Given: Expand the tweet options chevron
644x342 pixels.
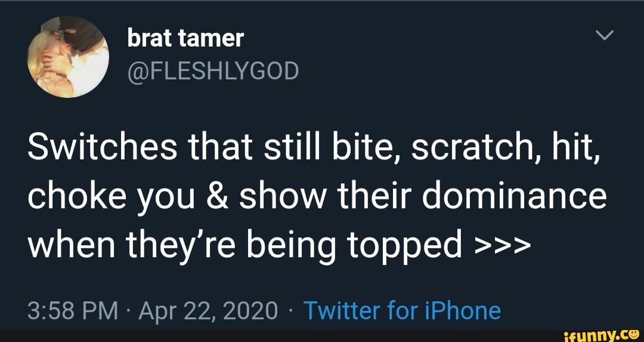Looking at the screenshot, I should tap(605, 37).
